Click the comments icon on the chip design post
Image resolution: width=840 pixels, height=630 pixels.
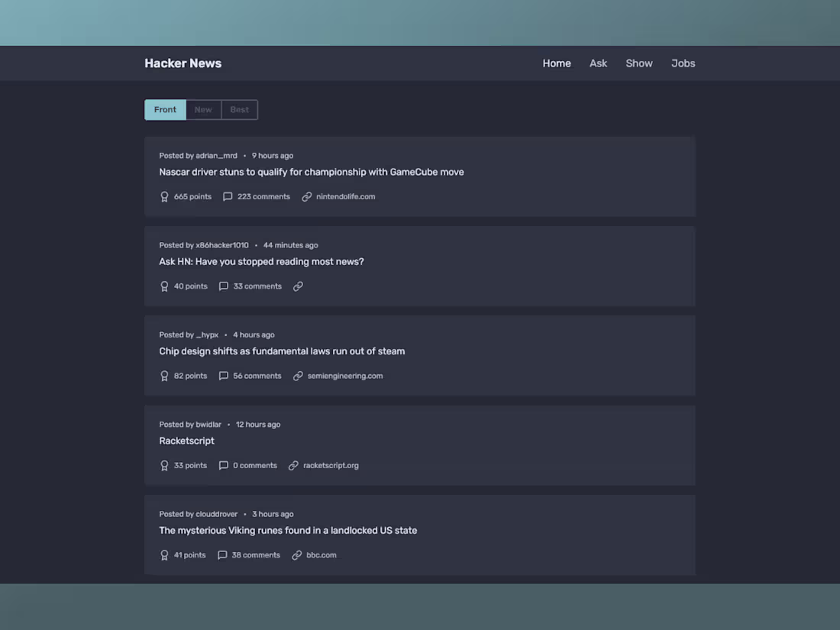[223, 376]
